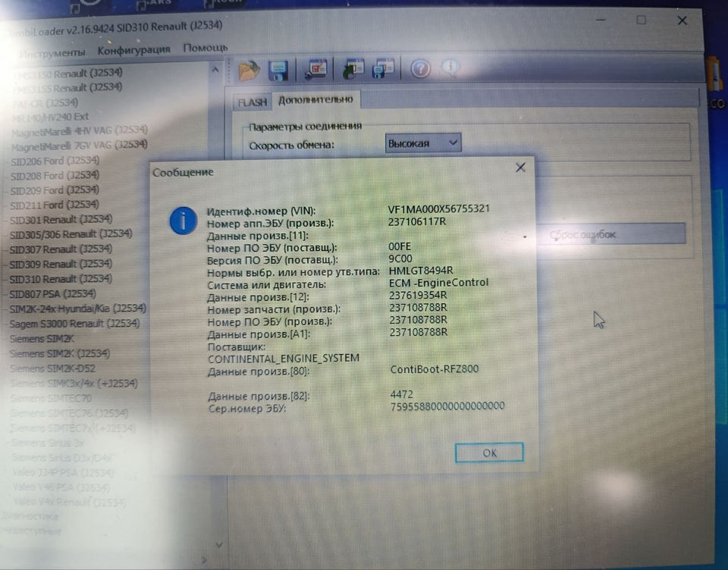Close the Сообщение dialog with X
Image resolution: width=728 pixels, height=570 pixels.
pyautogui.click(x=520, y=168)
